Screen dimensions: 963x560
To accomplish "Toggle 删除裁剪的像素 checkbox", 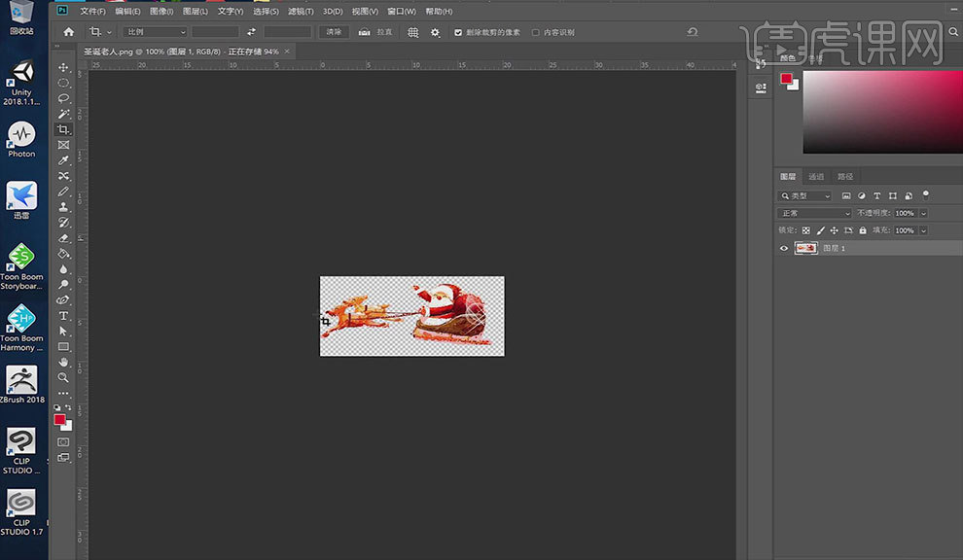I will point(458,32).
